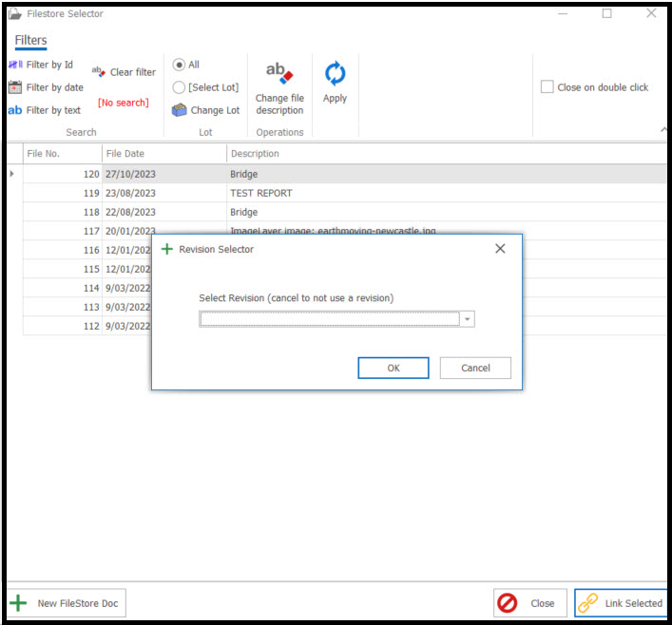Image resolution: width=672 pixels, height=625 pixels.
Task: Click the Apply refresh arrows icon
Action: pos(335,74)
